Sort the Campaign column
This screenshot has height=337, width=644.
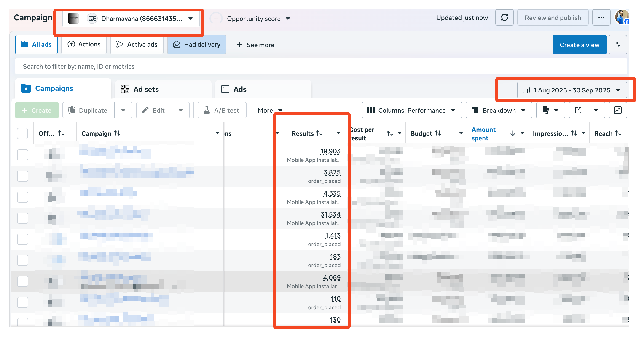[117, 133]
